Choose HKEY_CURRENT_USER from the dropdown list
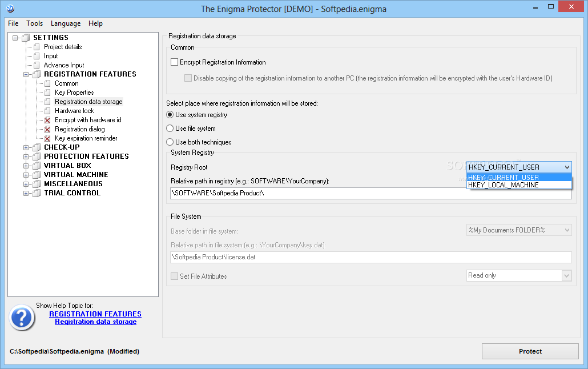This screenshot has width=588, height=369. 519,177
